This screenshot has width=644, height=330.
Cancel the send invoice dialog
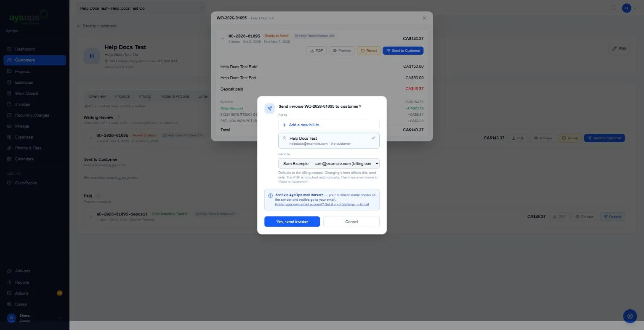(x=351, y=222)
